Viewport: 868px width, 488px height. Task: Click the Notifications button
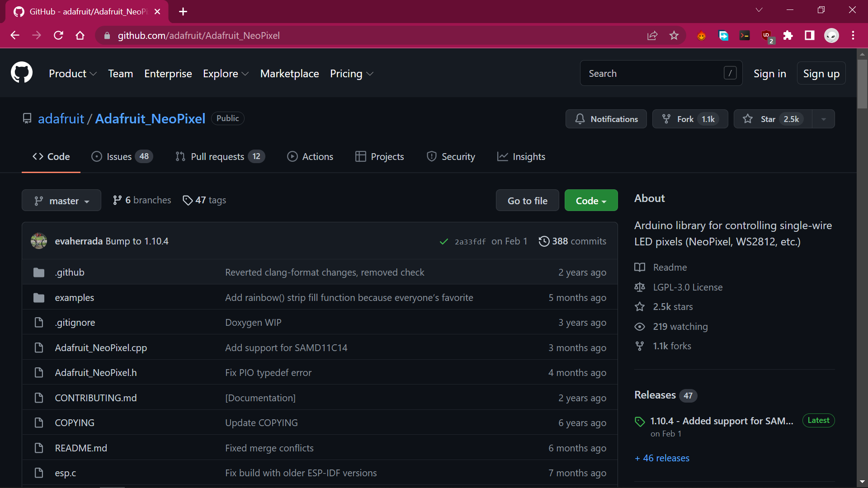pos(606,119)
